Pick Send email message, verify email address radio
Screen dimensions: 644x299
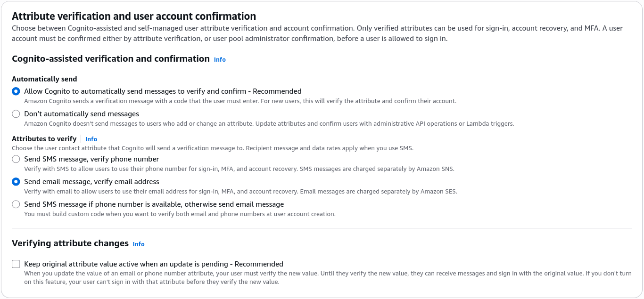point(16,182)
